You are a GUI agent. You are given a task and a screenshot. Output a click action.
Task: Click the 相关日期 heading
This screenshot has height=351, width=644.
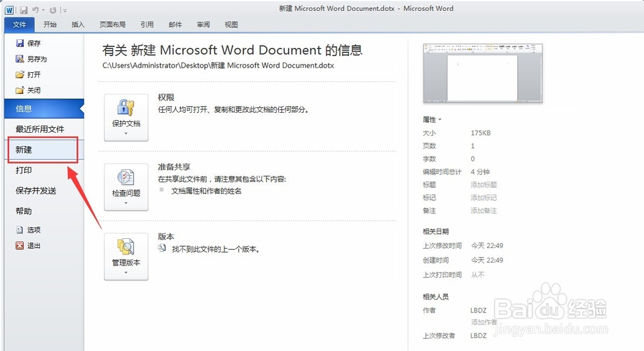435,232
